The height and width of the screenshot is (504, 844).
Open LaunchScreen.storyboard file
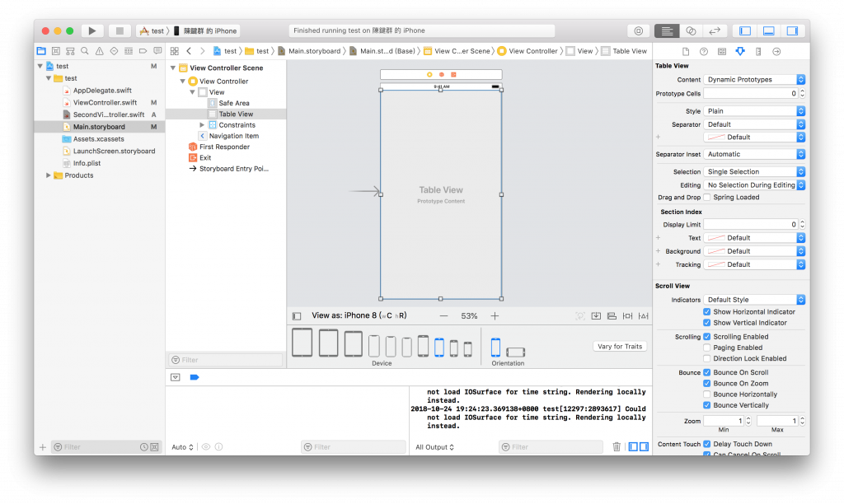(x=114, y=152)
